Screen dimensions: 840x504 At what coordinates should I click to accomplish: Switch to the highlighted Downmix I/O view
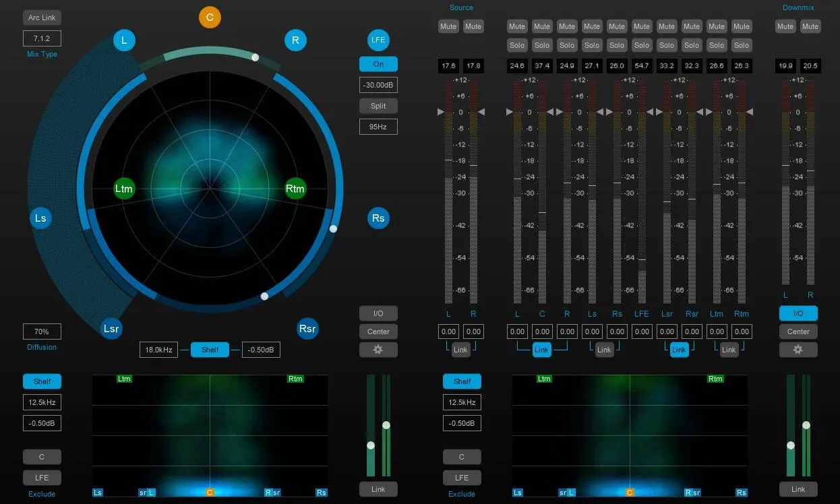pyautogui.click(x=798, y=313)
